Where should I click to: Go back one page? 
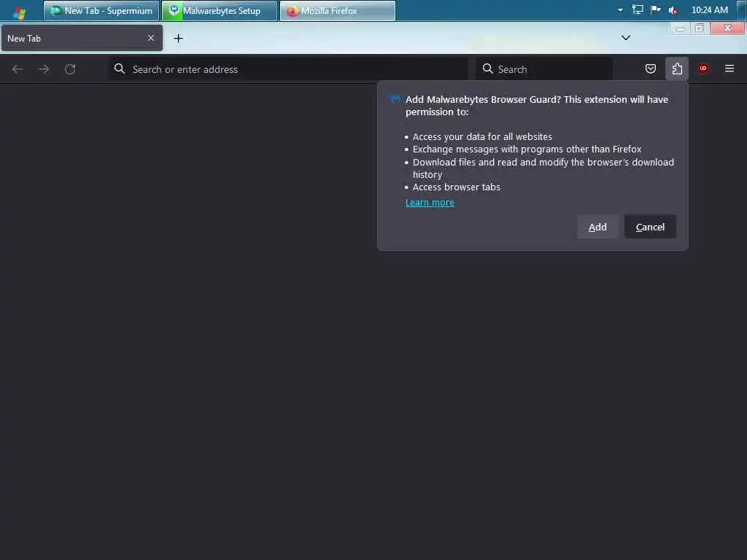click(x=18, y=69)
